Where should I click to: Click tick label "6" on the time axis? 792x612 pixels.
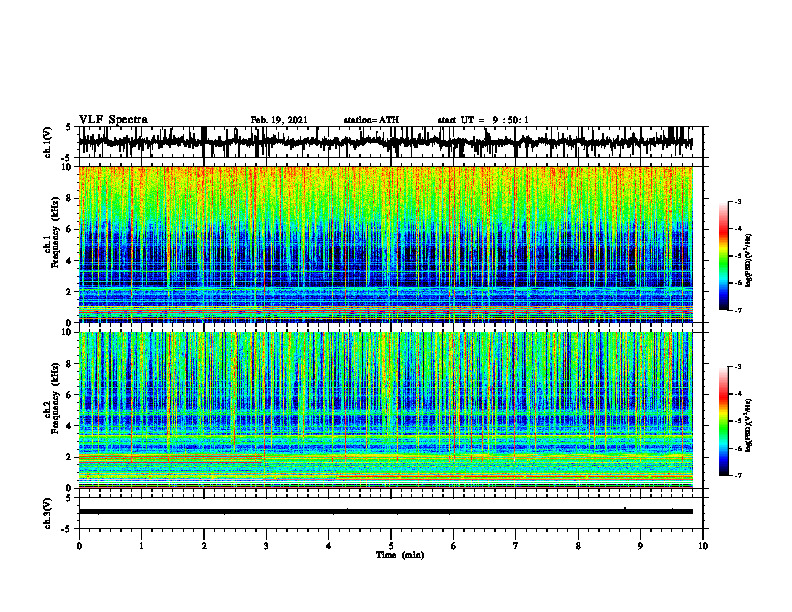pyautogui.click(x=454, y=546)
